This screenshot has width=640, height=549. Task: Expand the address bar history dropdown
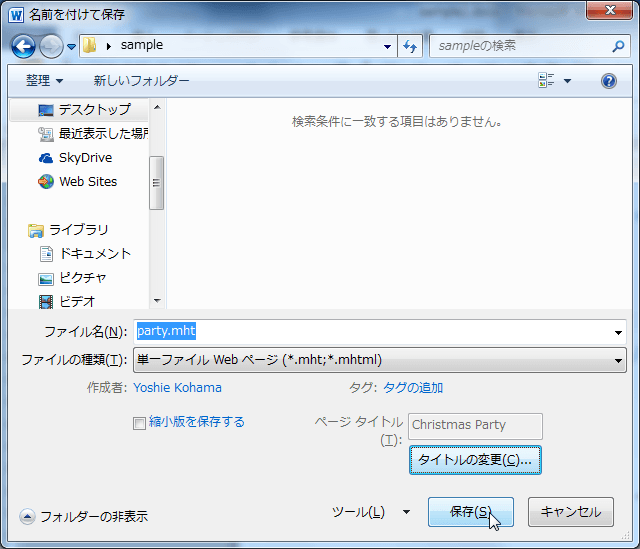387,47
